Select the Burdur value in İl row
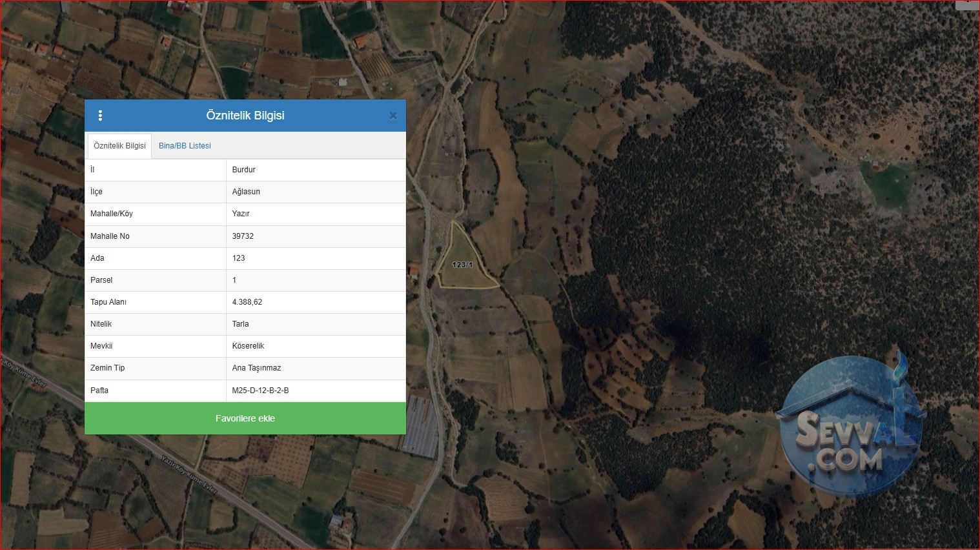 coord(243,170)
